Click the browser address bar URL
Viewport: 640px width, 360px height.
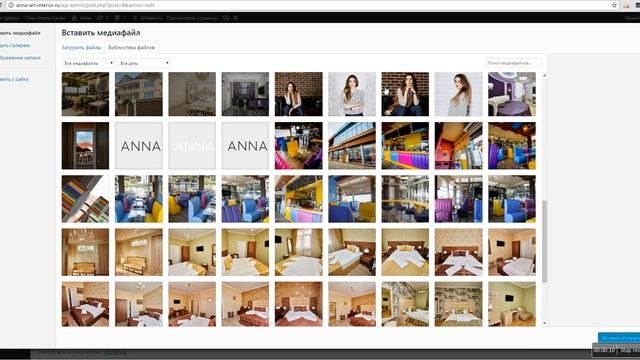85,5
